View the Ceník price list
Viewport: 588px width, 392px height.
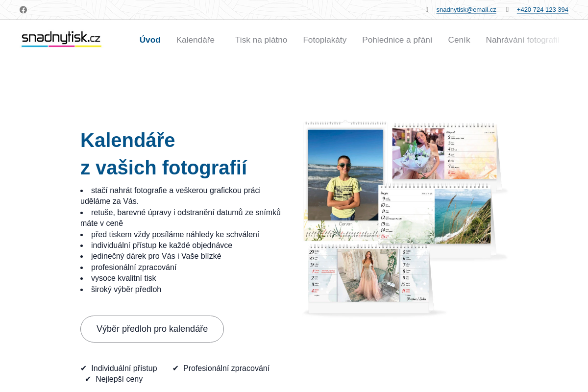459,40
